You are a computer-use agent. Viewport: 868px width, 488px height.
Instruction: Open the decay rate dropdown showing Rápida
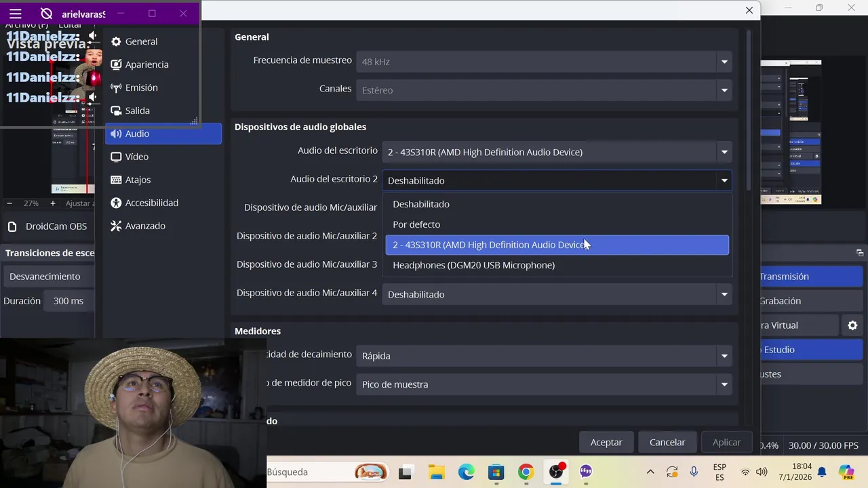click(544, 356)
